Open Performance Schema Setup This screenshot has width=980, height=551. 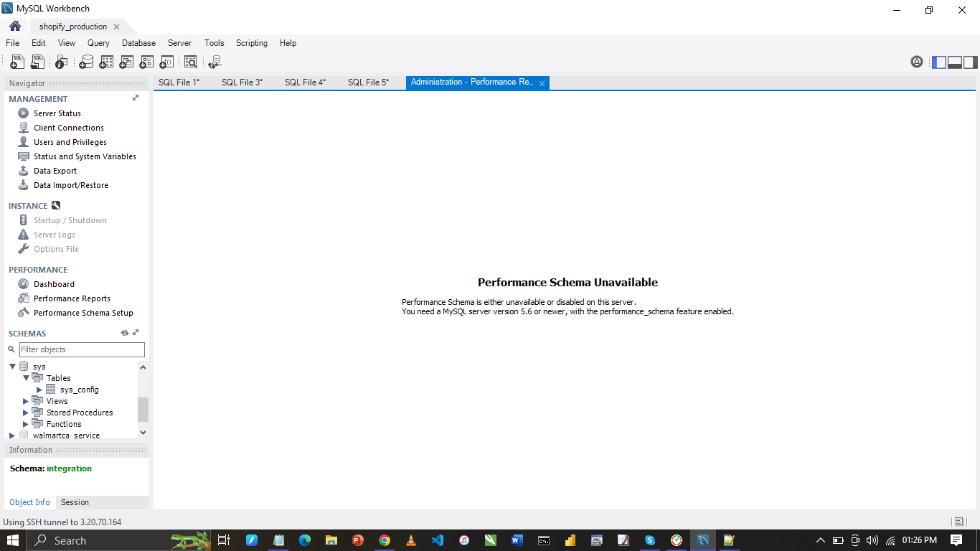click(x=83, y=313)
